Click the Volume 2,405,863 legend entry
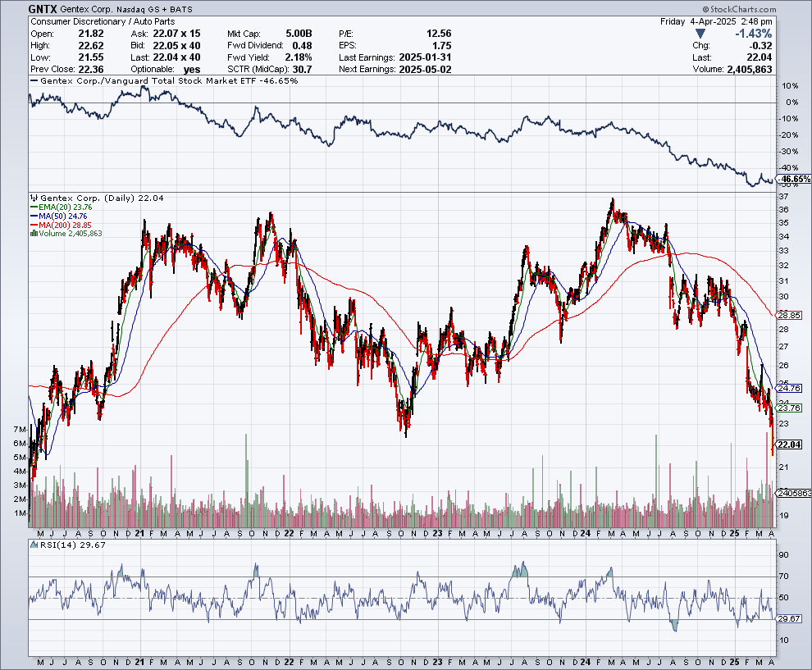Viewport: 812px width, 670px height. (66, 234)
